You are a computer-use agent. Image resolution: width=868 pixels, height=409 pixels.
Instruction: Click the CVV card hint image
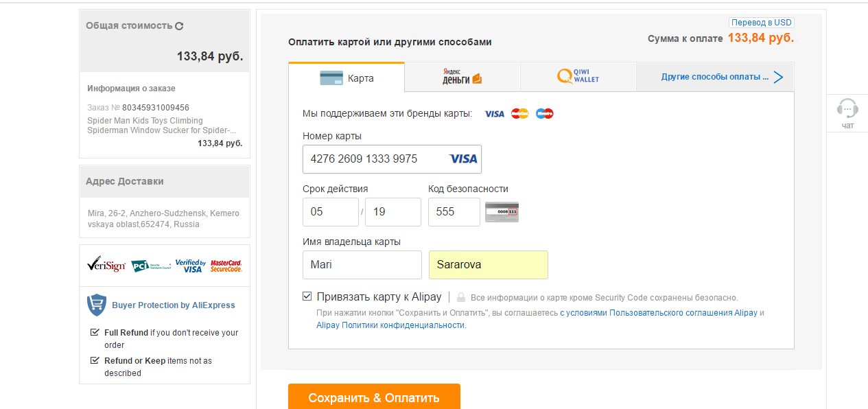pyautogui.click(x=502, y=212)
